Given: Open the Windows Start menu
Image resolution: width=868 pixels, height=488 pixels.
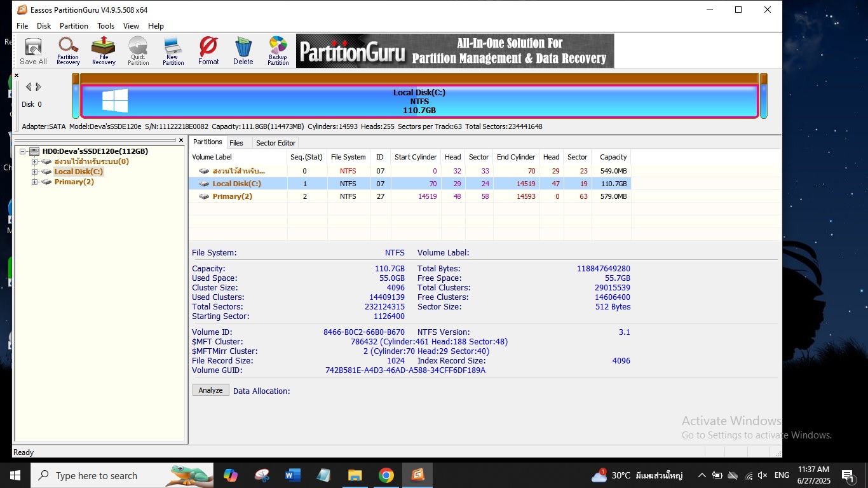Looking at the screenshot, I should [x=15, y=475].
